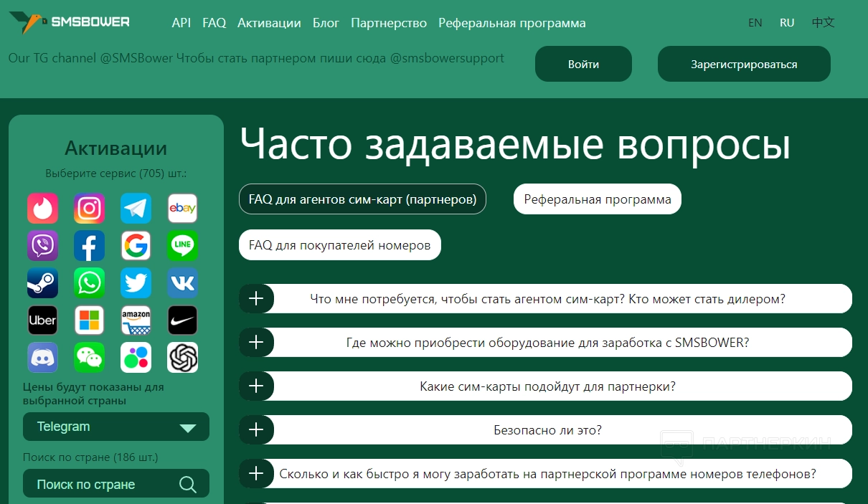The image size is (868, 504).
Task: Pick the ChatGPT OpenAI service icon
Action: tap(182, 357)
